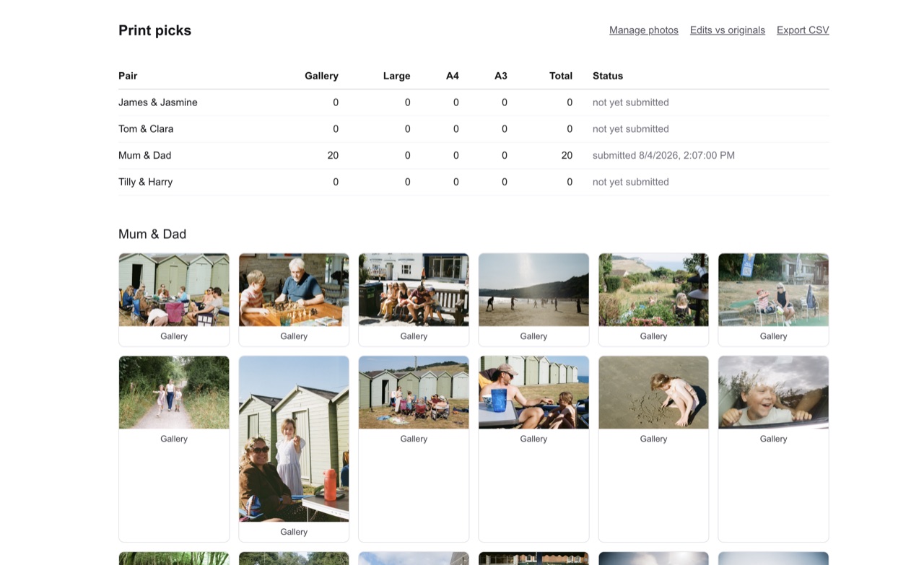The image size is (924, 565).
Task: Click the Gallery count 20 for Mum & Dad
Action: [x=333, y=155]
